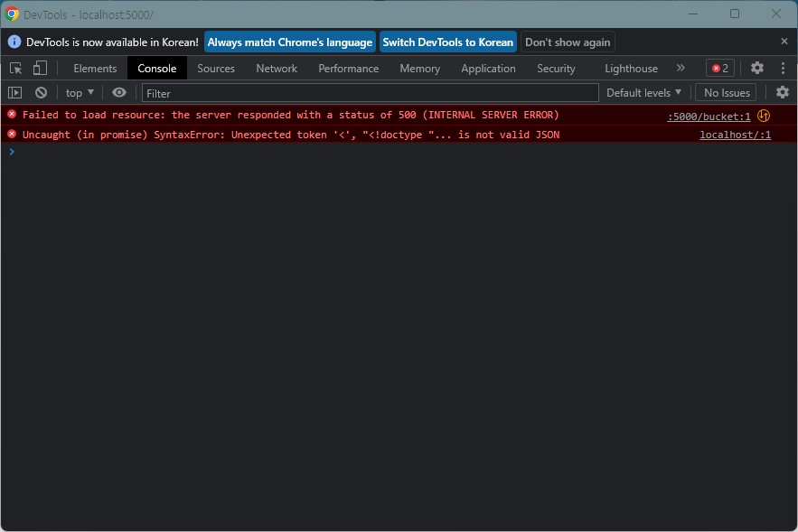This screenshot has width=798, height=532.
Task: Open the Network tab
Action: click(x=277, y=68)
